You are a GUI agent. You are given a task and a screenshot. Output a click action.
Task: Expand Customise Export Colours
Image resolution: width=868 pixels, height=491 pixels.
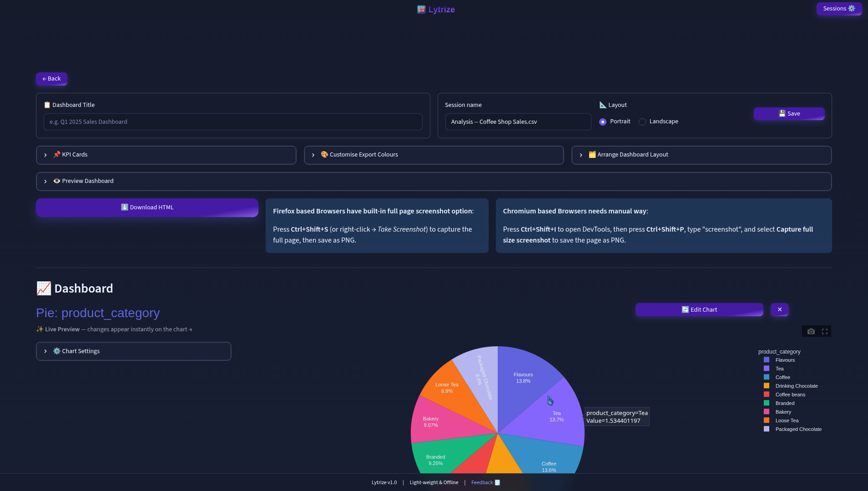click(434, 155)
